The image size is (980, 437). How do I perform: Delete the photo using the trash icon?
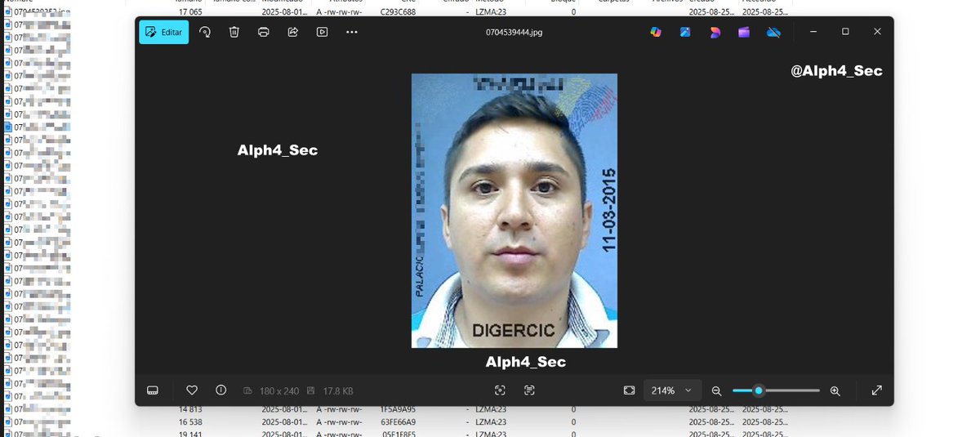point(234,32)
